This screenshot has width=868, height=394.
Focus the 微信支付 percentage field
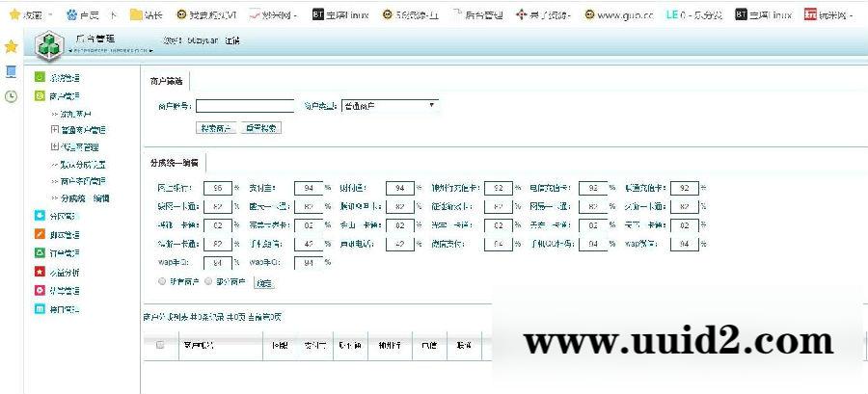(498, 244)
